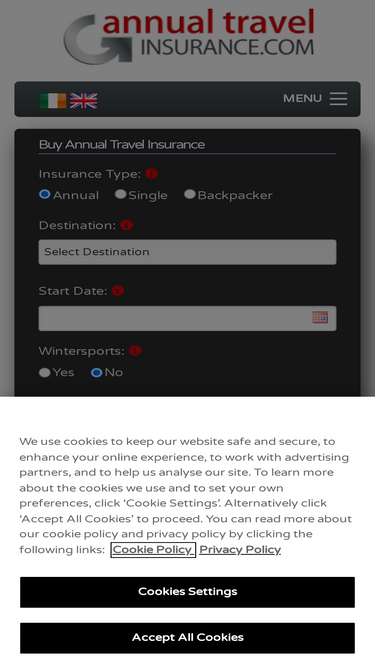This screenshot has width=375, height=667.
Task: Show info for Destination
Action: (126, 225)
